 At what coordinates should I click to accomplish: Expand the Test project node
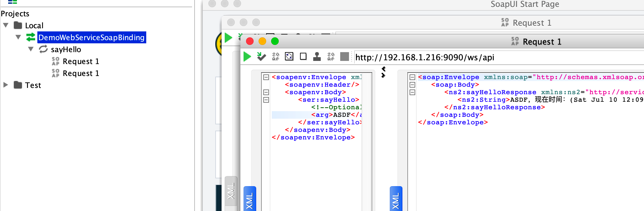click(x=6, y=85)
